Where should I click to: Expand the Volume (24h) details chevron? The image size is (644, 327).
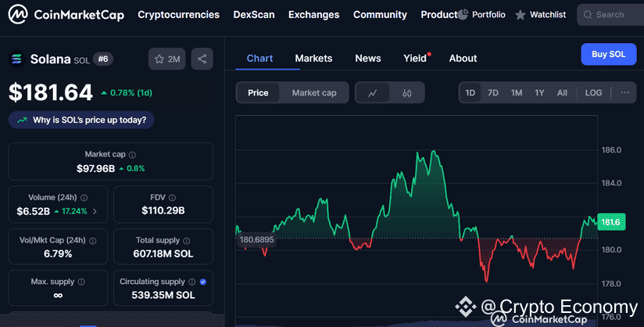tap(95, 211)
